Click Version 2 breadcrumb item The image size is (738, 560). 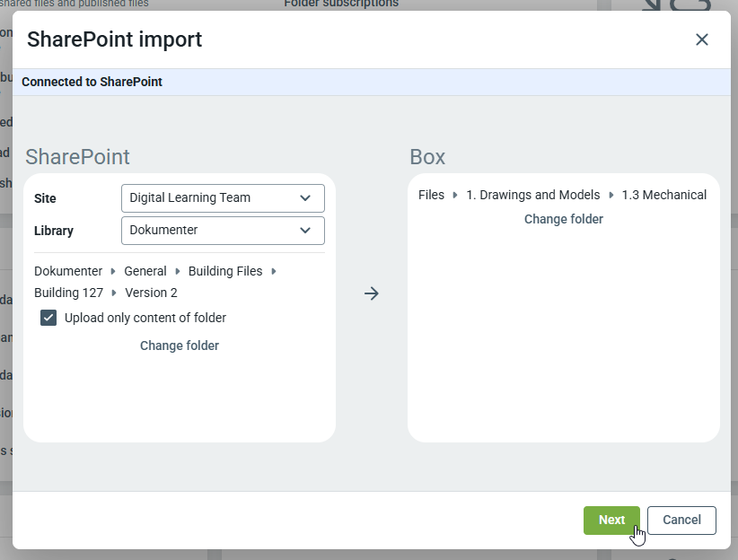pyautogui.click(x=151, y=293)
